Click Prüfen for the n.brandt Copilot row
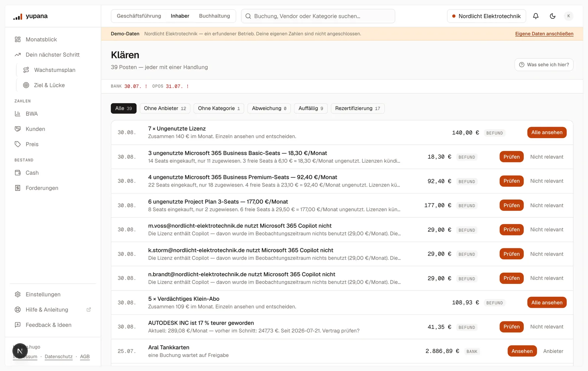Viewport: 588px width, 371px height. click(512, 278)
